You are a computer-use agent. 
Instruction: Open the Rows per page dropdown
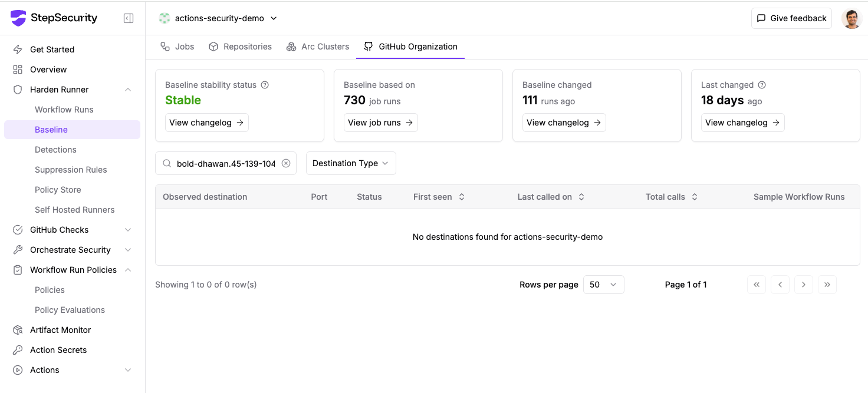click(603, 285)
